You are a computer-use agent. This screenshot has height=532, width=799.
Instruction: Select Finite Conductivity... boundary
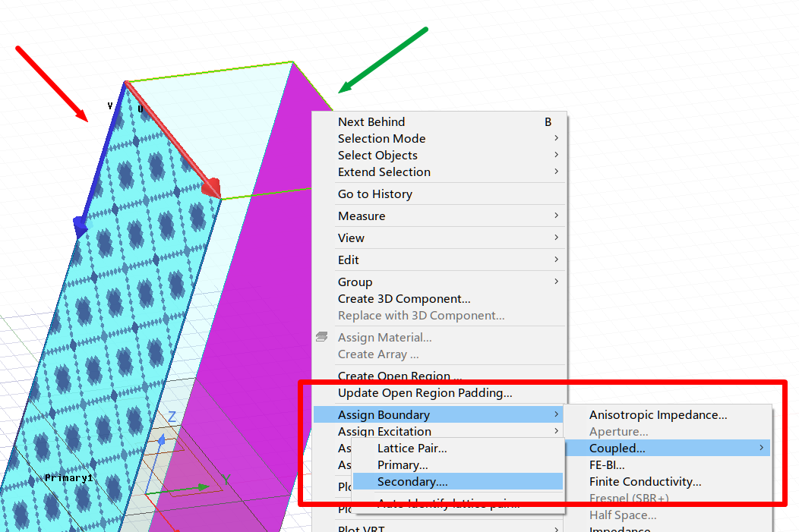668,482
